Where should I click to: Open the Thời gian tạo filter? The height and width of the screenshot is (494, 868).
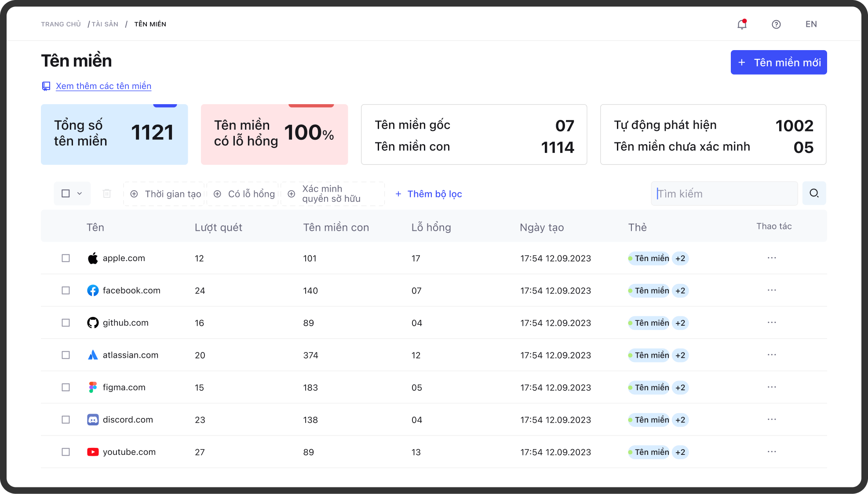pyautogui.click(x=165, y=194)
